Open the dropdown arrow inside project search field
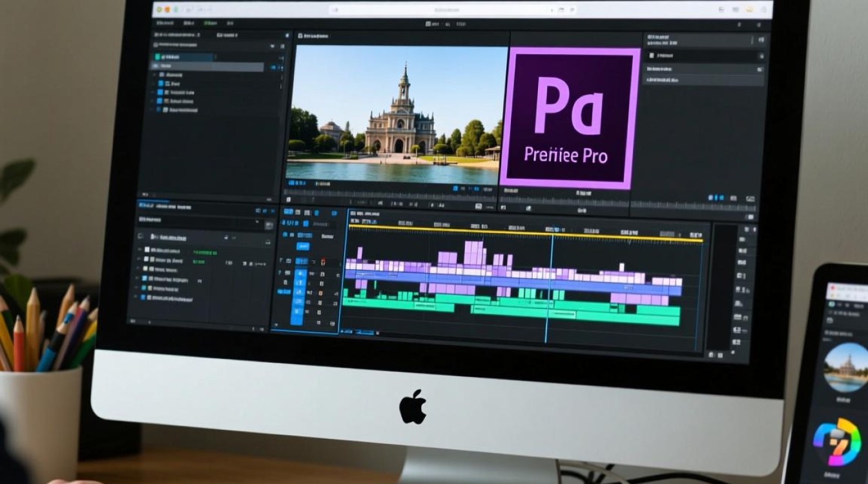The height and width of the screenshot is (484, 868). [x=258, y=220]
